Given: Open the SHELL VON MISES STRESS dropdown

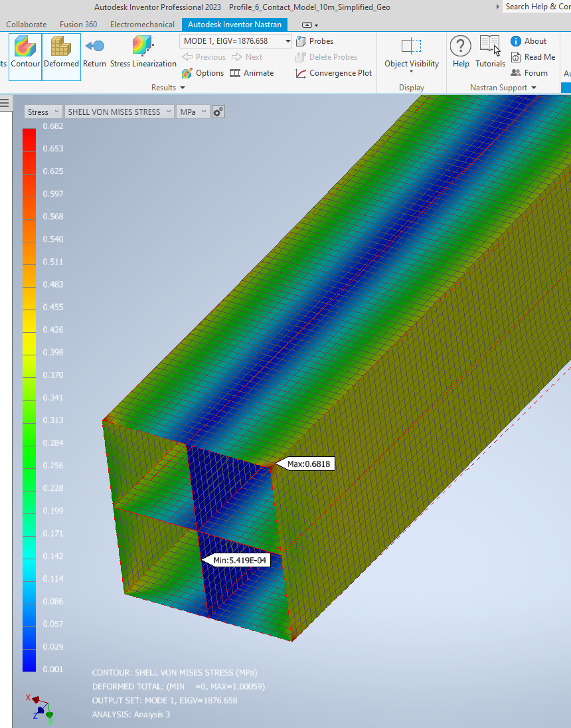Looking at the screenshot, I should click(x=119, y=112).
